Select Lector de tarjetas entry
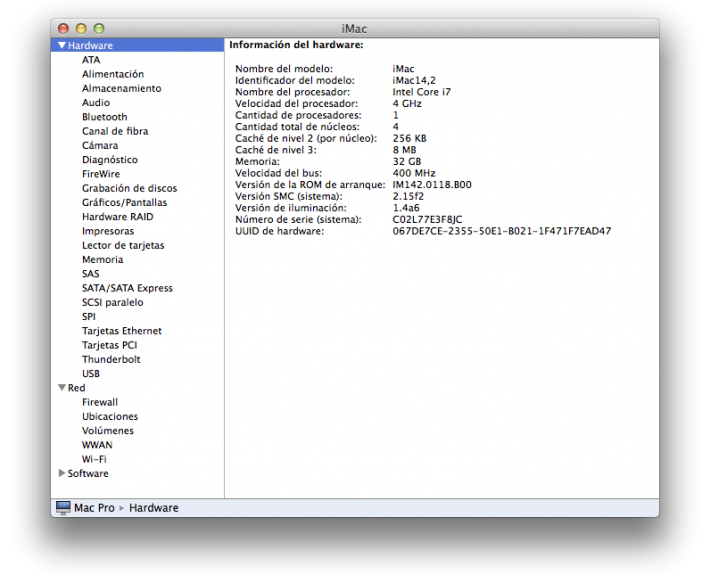This screenshot has height=575, width=710. (x=123, y=245)
